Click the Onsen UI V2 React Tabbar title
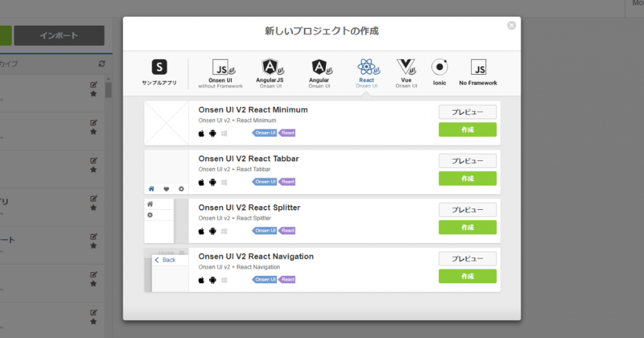The height and width of the screenshot is (338, 644). click(x=248, y=159)
